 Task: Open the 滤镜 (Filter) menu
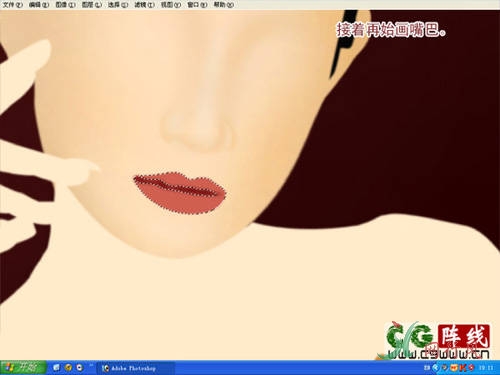[144, 5]
